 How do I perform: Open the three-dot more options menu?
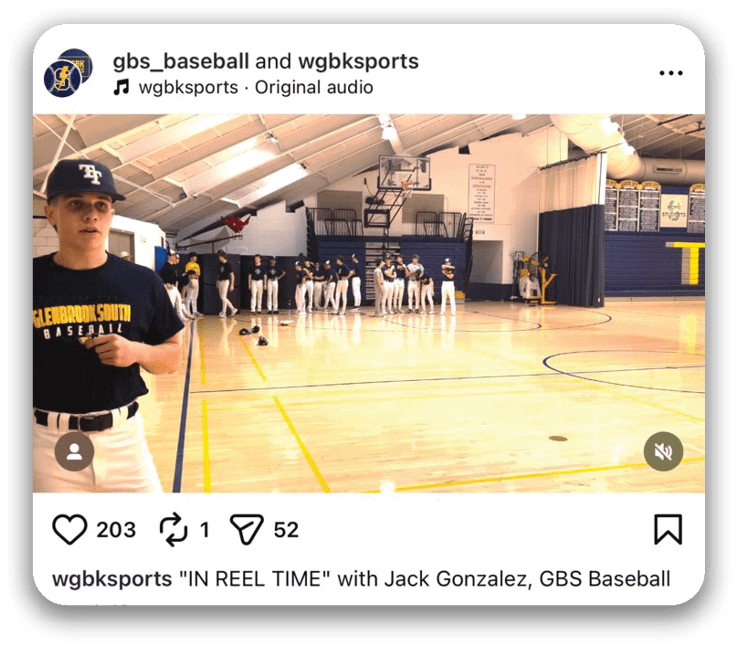pos(671,73)
